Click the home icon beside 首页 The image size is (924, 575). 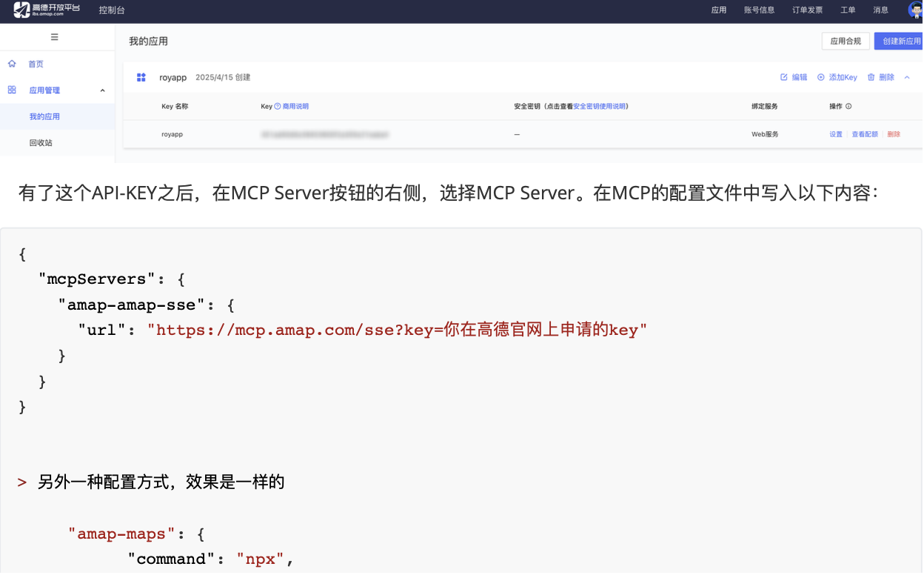click(x=12, y=64)
